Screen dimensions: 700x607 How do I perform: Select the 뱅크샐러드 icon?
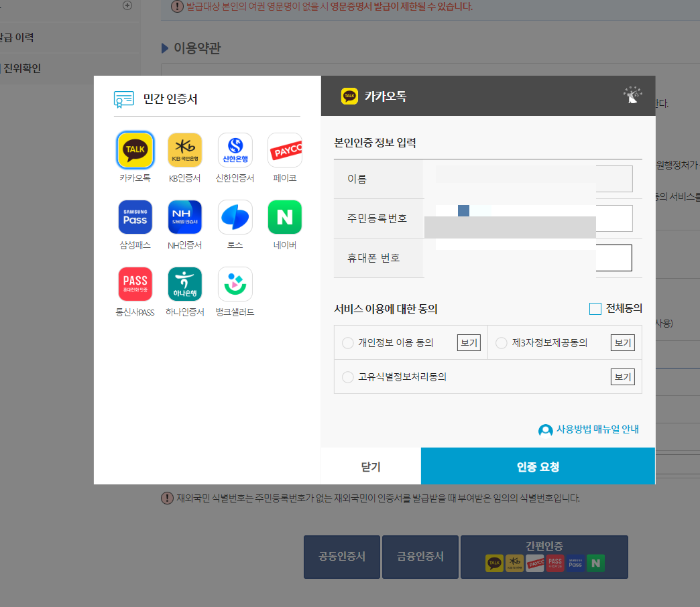235,284
